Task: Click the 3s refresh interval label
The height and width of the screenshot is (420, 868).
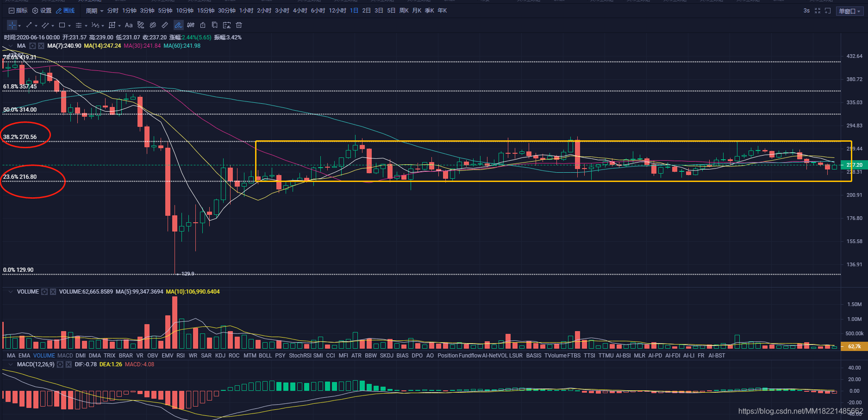Action: tap(806, 10)
